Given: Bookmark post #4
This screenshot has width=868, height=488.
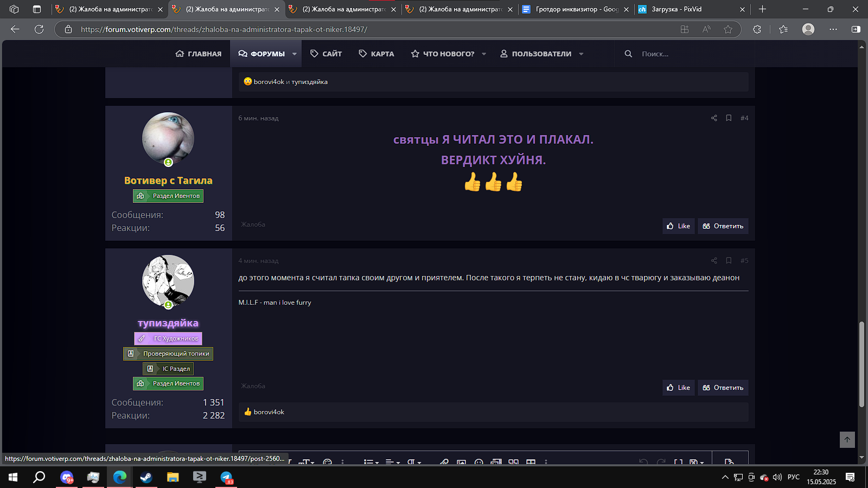Looking at the screenshot, I should [729, 118].
